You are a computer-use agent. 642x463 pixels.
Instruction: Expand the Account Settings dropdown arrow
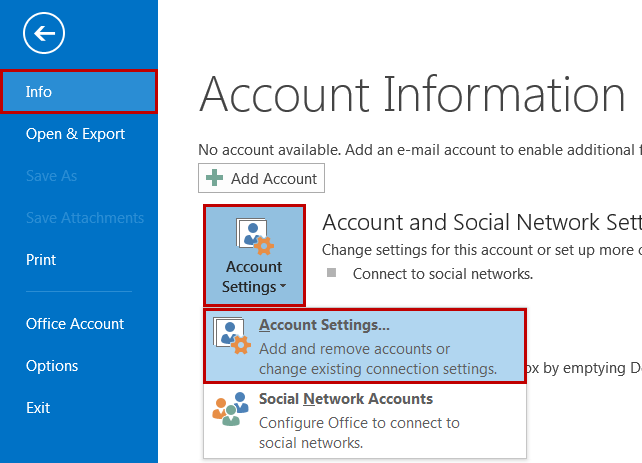(x=281, y=289)
